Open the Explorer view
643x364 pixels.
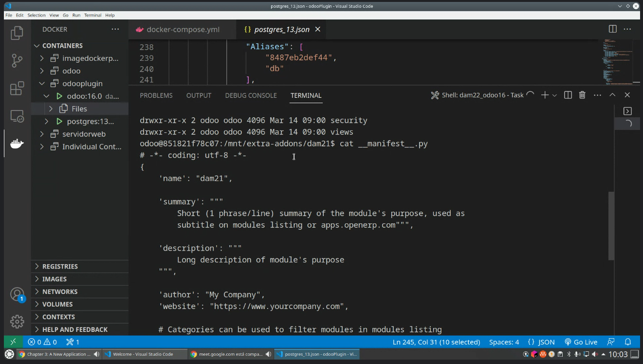point(17,32)
